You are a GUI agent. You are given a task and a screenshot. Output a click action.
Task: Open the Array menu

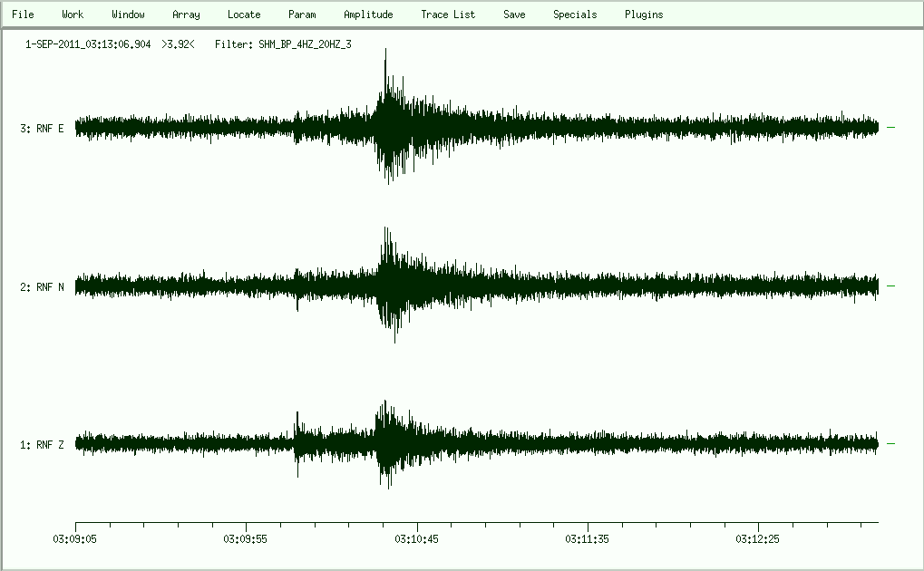pos(186,15)
